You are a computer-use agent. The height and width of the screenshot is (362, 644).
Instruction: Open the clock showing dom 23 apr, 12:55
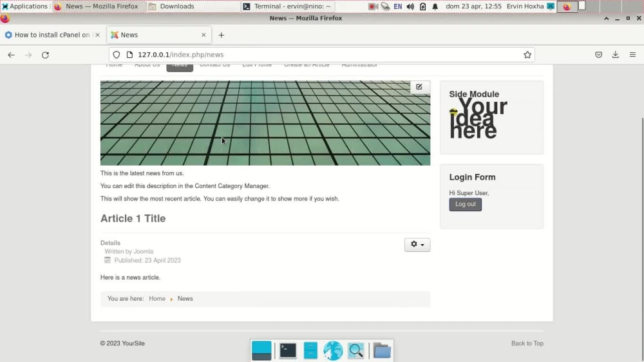click(x=473, y=6)
